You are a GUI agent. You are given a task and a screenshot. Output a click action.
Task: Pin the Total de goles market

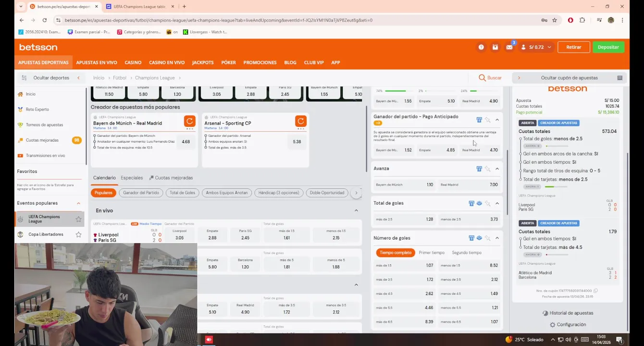[487, 203]
